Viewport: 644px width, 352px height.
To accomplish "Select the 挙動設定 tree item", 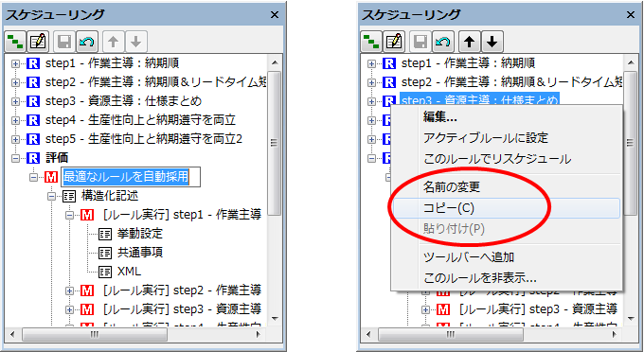I will pyautogui.click(x=140, y=234).
